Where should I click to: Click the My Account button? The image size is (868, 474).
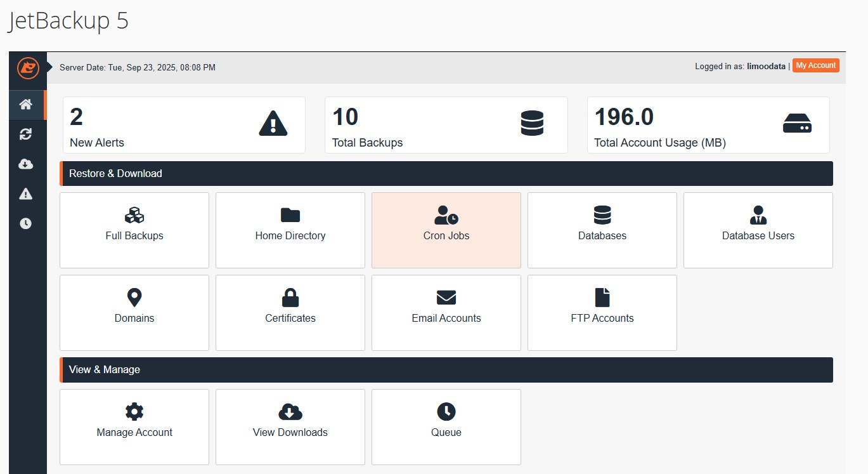815,65
